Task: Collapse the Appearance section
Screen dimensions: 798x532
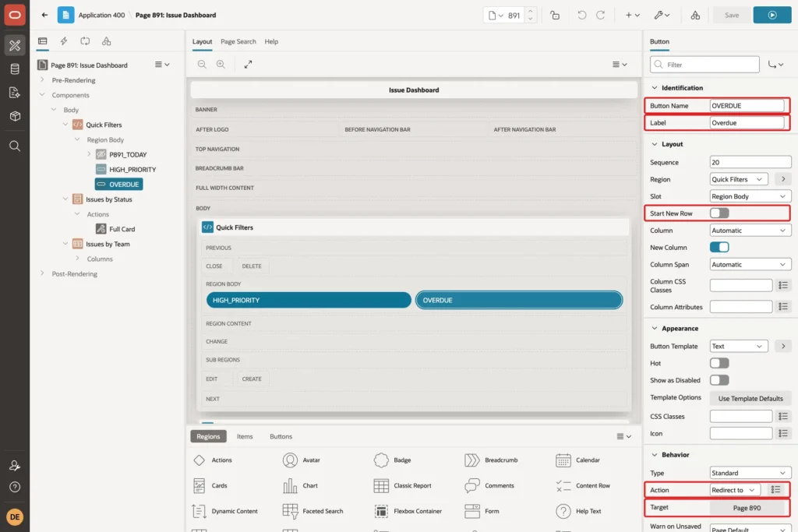Action: point(655,328)
